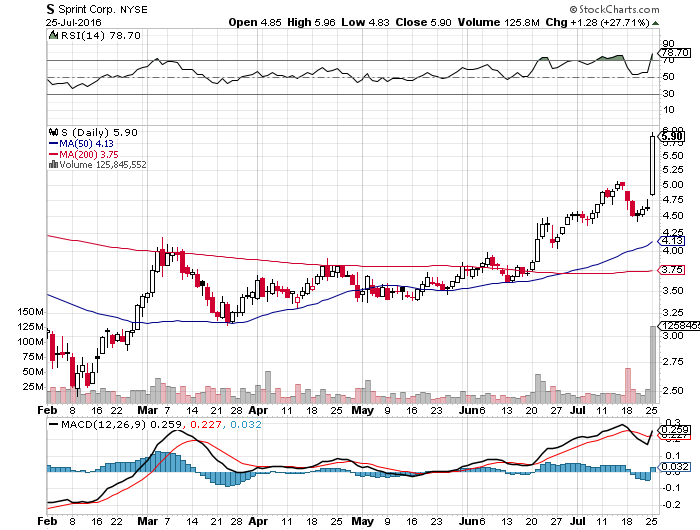Click the '5.25' price axis label

click(673, 170)
